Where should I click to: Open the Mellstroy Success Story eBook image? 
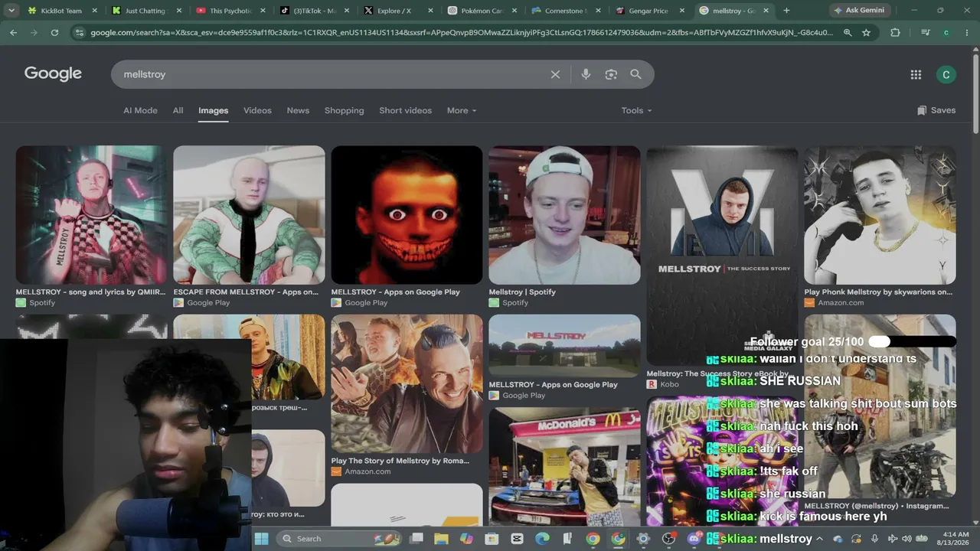tap(722, 256)
